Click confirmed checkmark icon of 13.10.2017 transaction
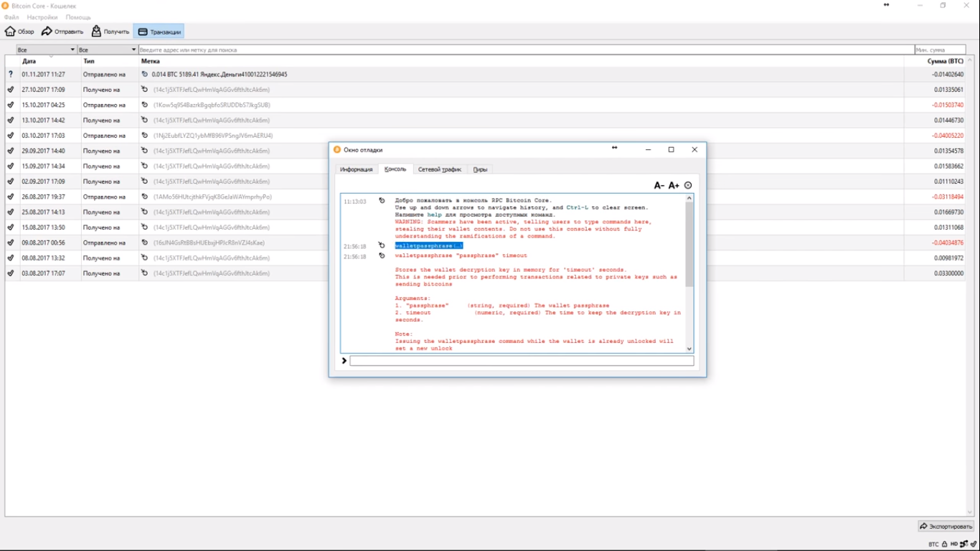 (x=11, y=121)
